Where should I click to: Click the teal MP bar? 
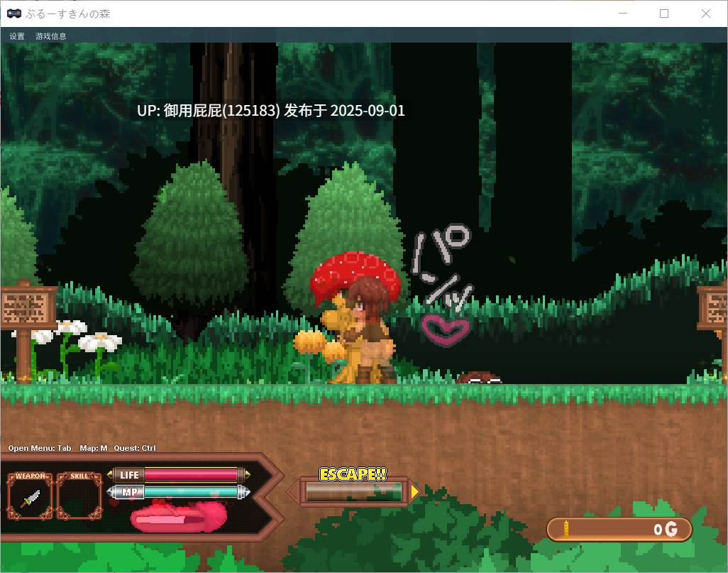click(192, 491)
